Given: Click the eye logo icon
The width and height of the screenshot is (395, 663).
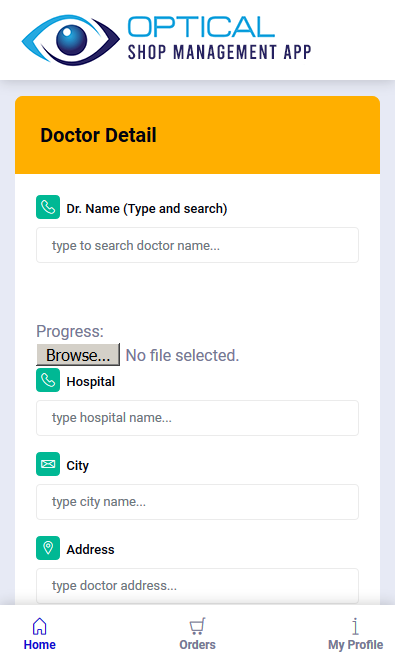Looking at the screenshot, I should click(x=71, y=40).
